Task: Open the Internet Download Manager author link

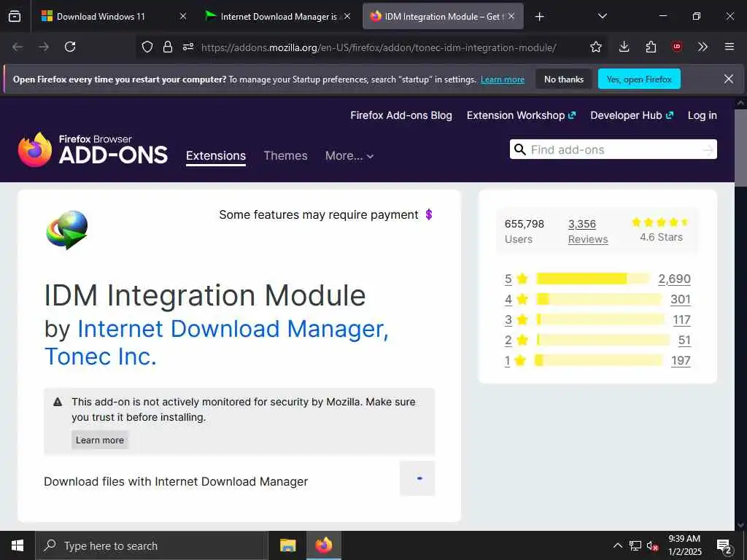Action: point(233,329)
